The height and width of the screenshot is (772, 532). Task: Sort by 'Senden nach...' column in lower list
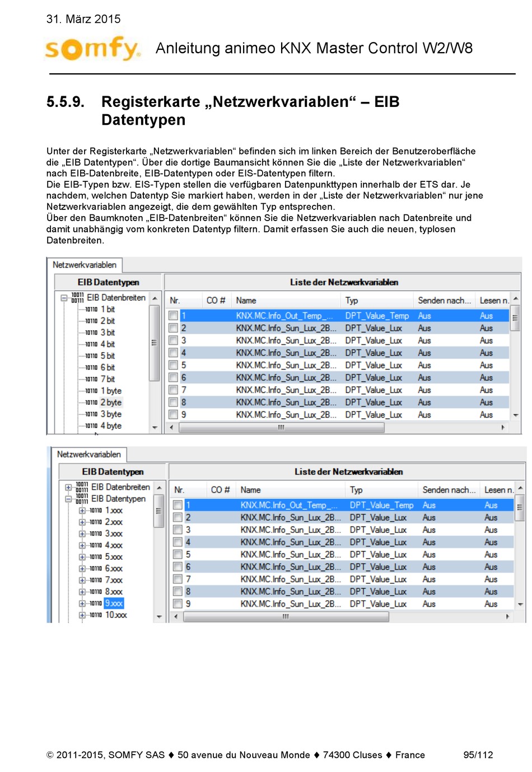tap(449, 490)
